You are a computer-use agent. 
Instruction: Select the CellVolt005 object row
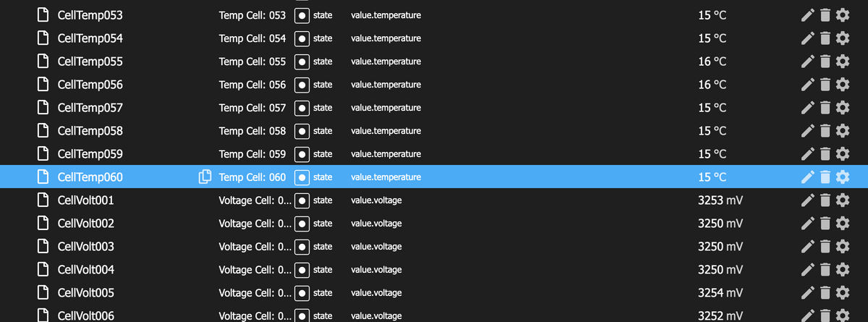click(x=434, y=293)
